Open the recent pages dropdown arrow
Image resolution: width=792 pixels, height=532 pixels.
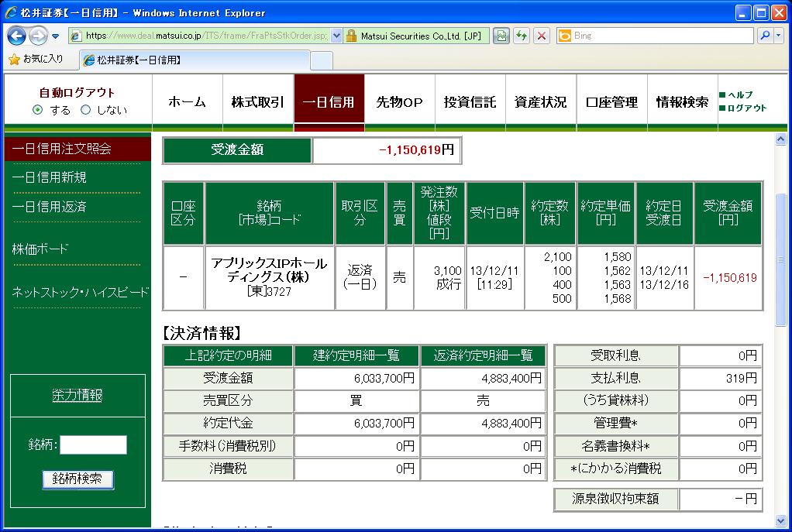(56, 36)
